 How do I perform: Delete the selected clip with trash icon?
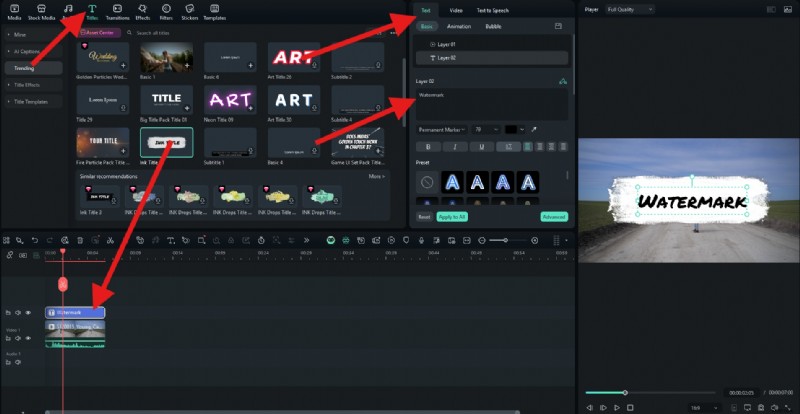(x=80, y=240)
